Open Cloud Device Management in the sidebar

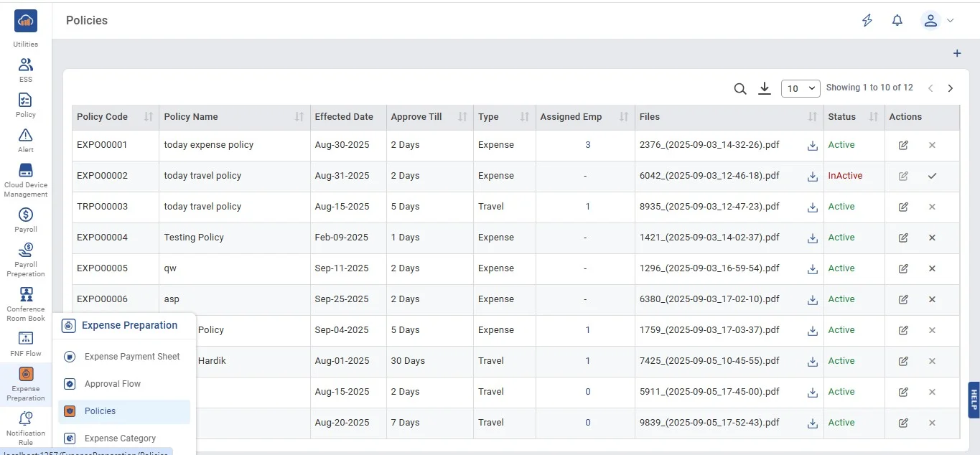26,179
